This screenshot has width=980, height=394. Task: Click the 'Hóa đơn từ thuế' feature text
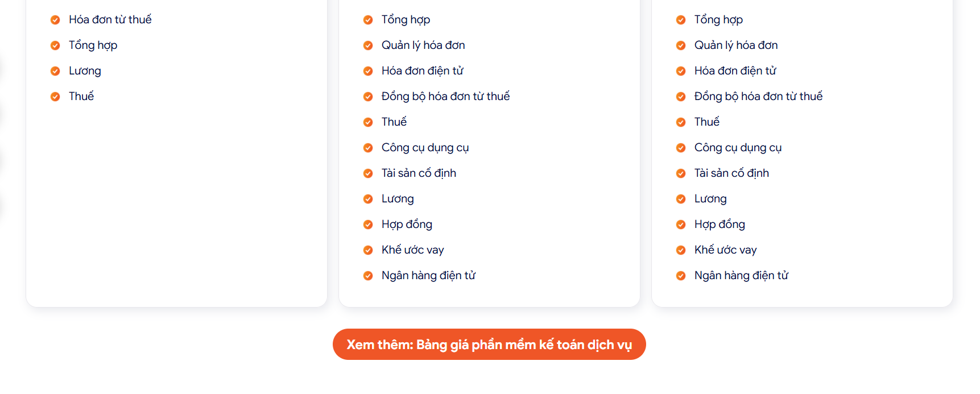[110, 19]
